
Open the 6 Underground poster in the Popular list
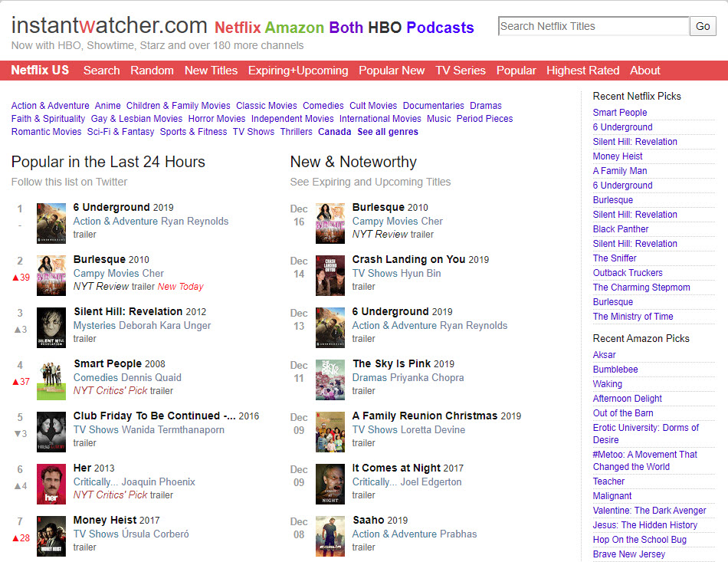51,223
